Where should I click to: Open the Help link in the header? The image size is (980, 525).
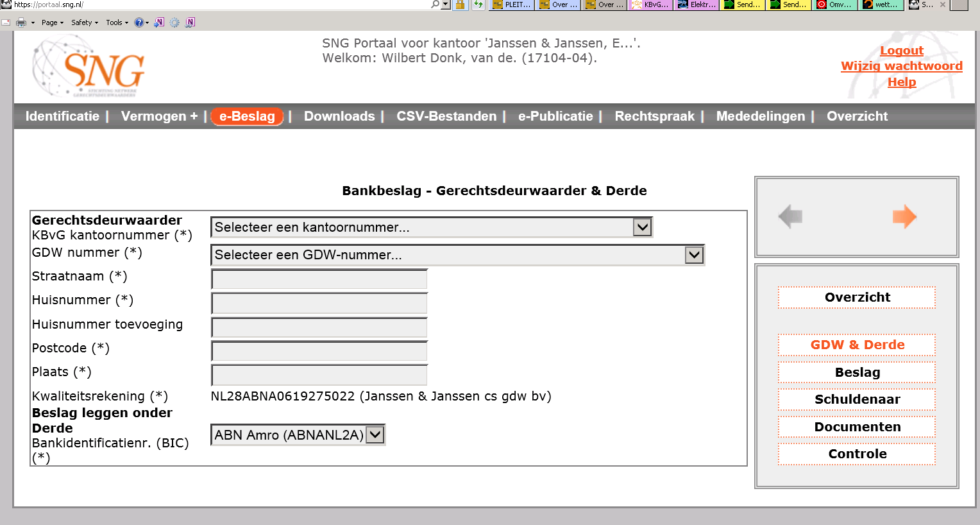tap(901, 82)
